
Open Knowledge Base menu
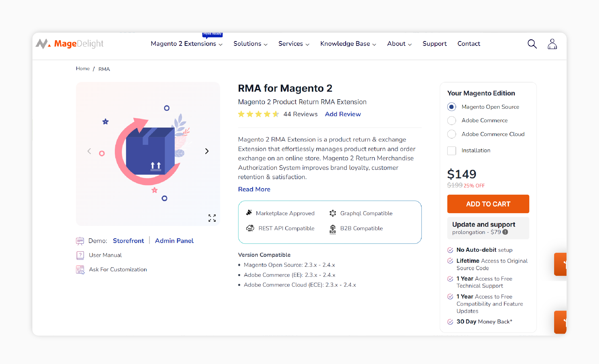[x=348, y=44]
